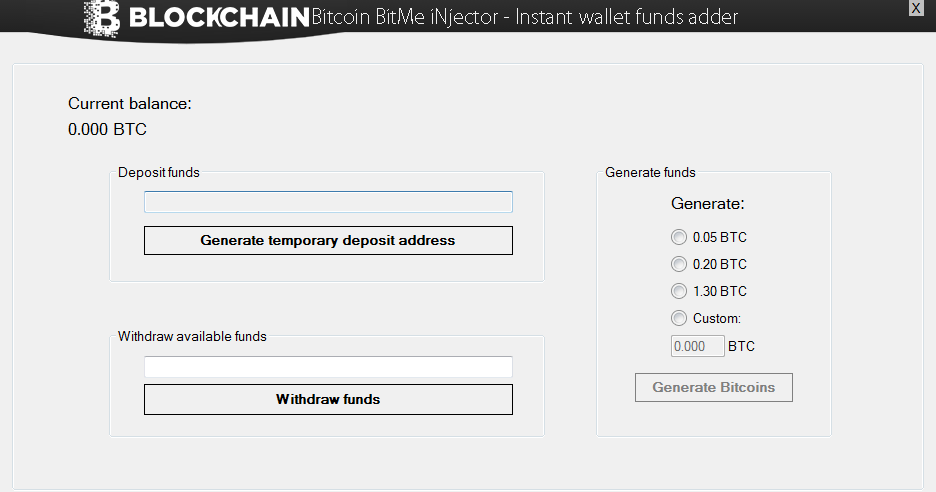936x492 pixels.
Task: Click Generate temporary deposit address button
Action: pyautogui.click(x=328, y=240)
